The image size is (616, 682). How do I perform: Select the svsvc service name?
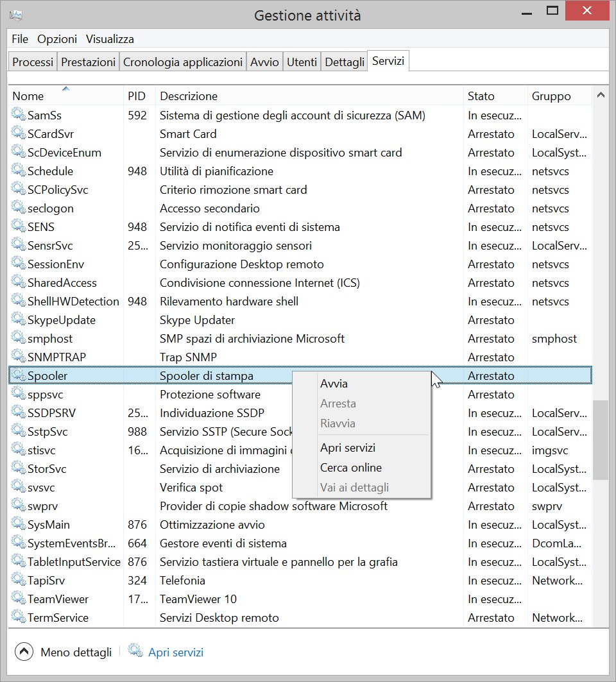tap(41, 488)
